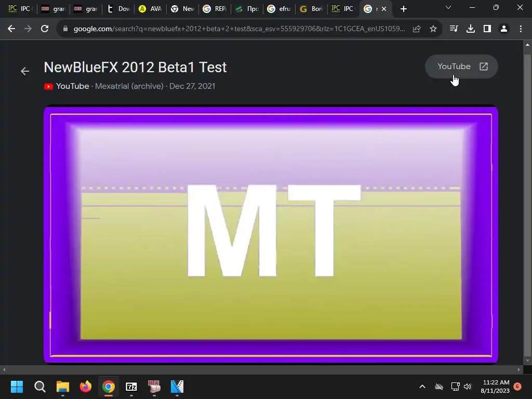Open the M-shaped video editor taskbar icon

click(x=177, y=387)
